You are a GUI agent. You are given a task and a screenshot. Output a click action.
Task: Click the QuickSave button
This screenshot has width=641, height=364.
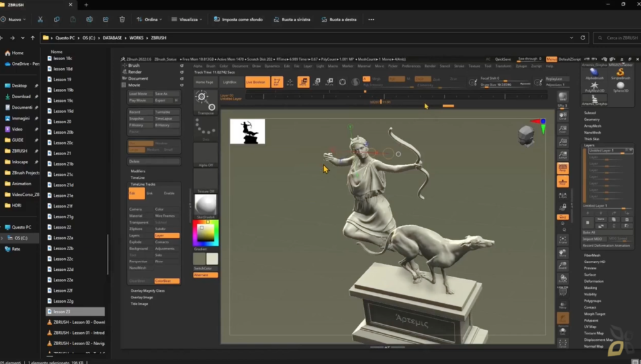click(x=503, y=59)
